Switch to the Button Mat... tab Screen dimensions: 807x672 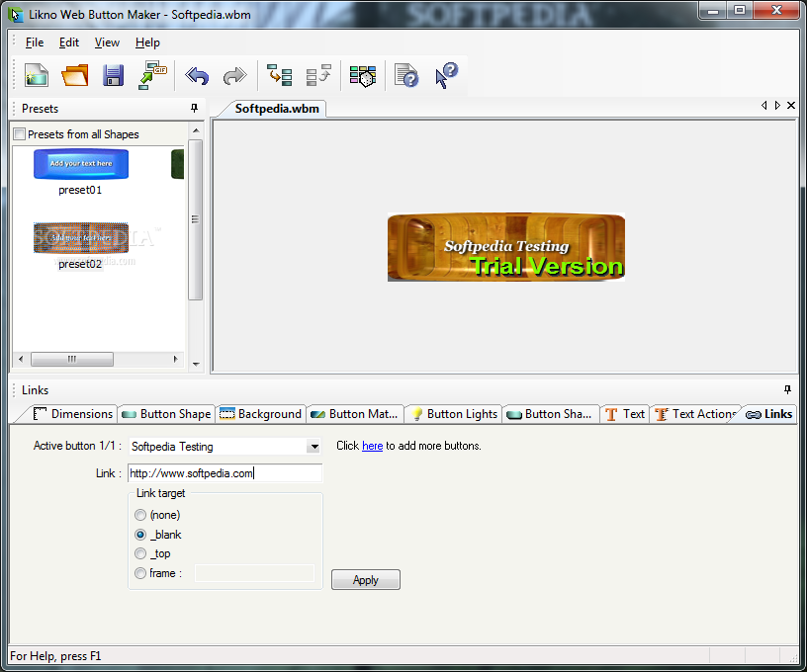tap(355, 414)
